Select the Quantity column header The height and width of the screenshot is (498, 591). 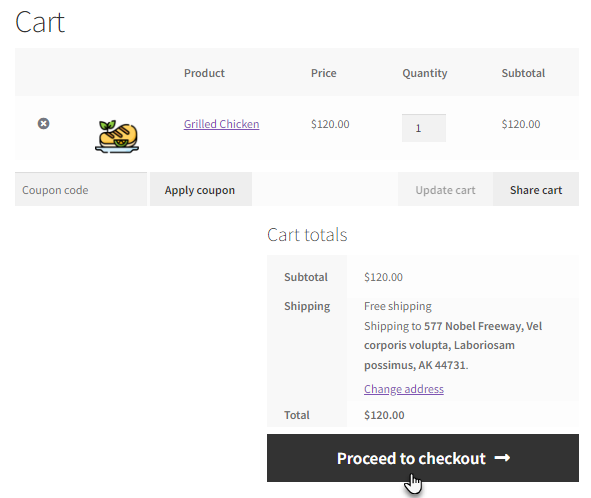tap(425, 73)
